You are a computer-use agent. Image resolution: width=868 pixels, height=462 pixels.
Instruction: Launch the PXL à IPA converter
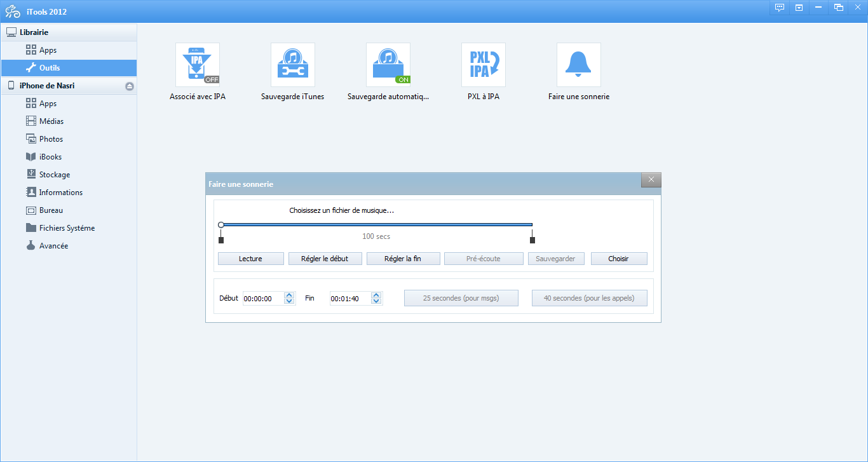coord(484,65)
